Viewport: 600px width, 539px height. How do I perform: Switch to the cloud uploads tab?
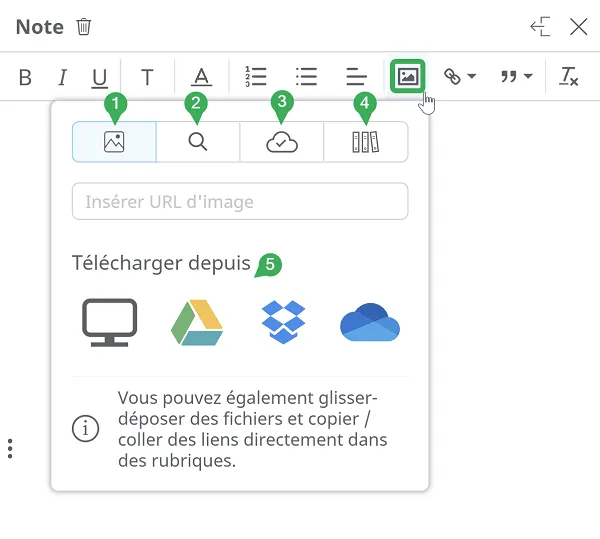(x=282, y=142)
